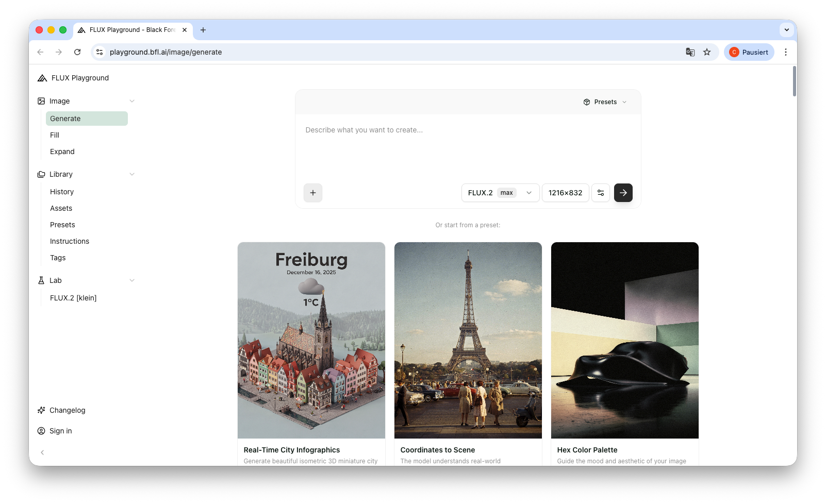Open the generation settings sliders icon
826x504 pixels.
[x=601, y=193]
